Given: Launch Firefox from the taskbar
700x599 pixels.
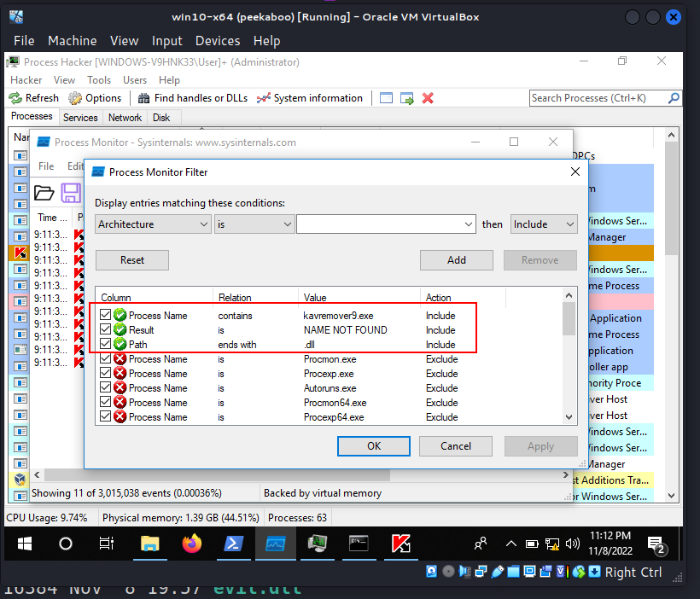Looking at the screenshot, I should 192,544.
